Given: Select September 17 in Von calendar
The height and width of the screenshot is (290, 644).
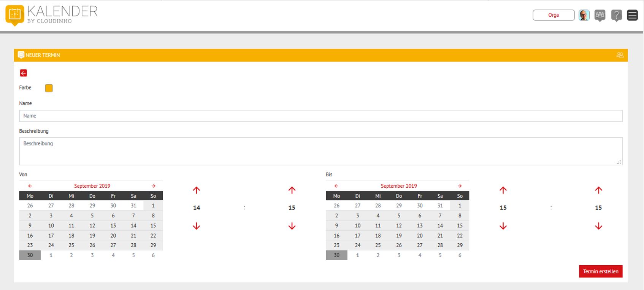Looking at the screenshot, I should [x=51, y=236].
